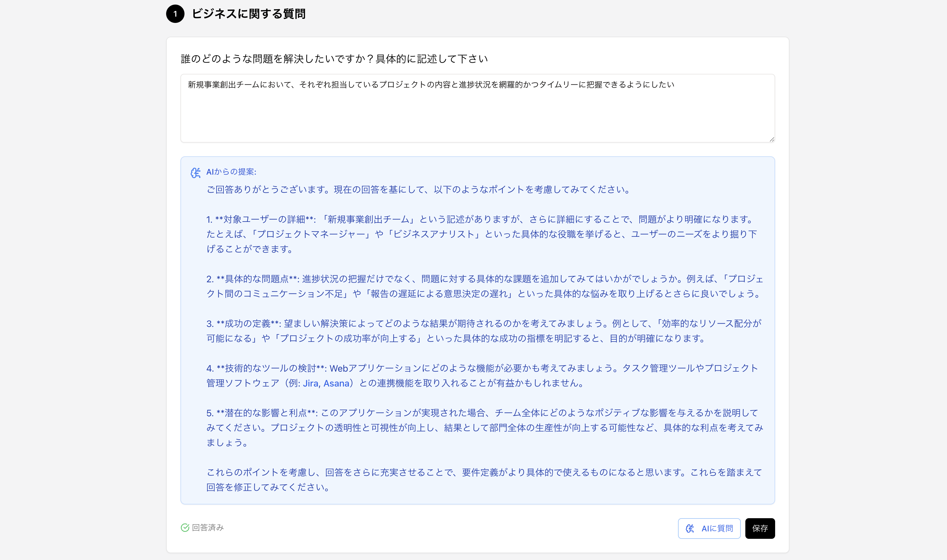The width and height of the screenshot is (947, 560).
Task: Click the 回答済み status text
Action: (x=208, y=528)
